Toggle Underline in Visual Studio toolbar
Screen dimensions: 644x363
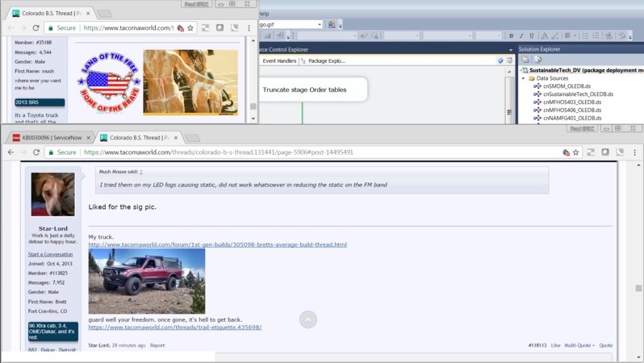tap(532, 35)
